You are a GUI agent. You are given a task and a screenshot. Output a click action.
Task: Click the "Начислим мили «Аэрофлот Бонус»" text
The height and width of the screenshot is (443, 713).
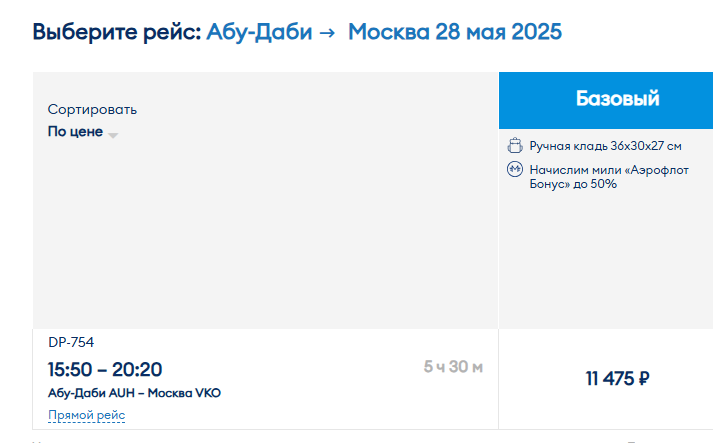609,177
